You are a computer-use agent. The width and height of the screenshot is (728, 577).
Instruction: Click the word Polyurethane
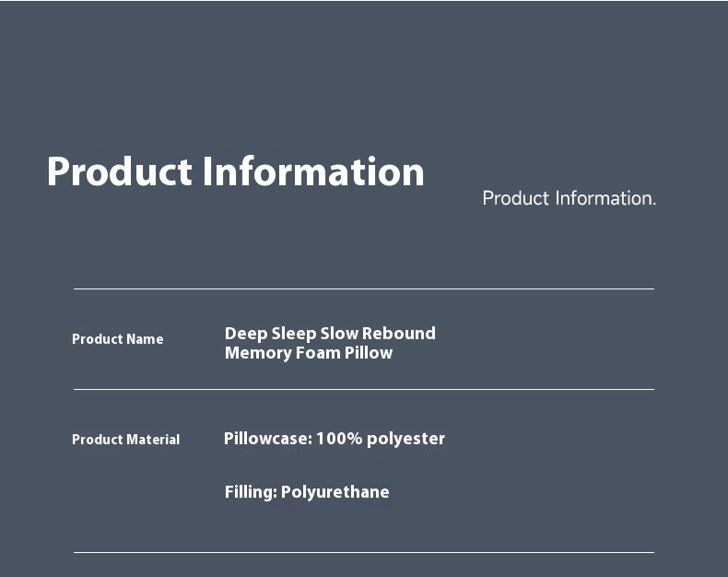(335, 492)
